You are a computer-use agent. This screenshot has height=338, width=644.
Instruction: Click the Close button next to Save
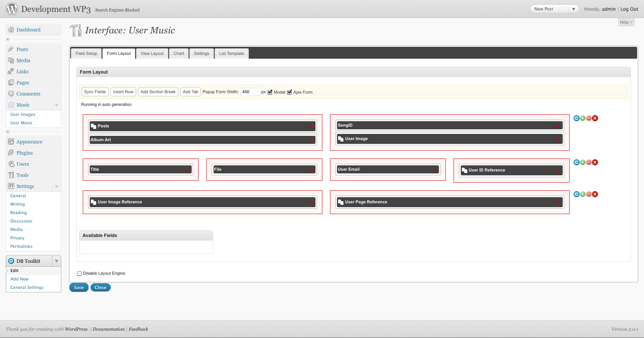pyautogui.click(x=100, y=287)
